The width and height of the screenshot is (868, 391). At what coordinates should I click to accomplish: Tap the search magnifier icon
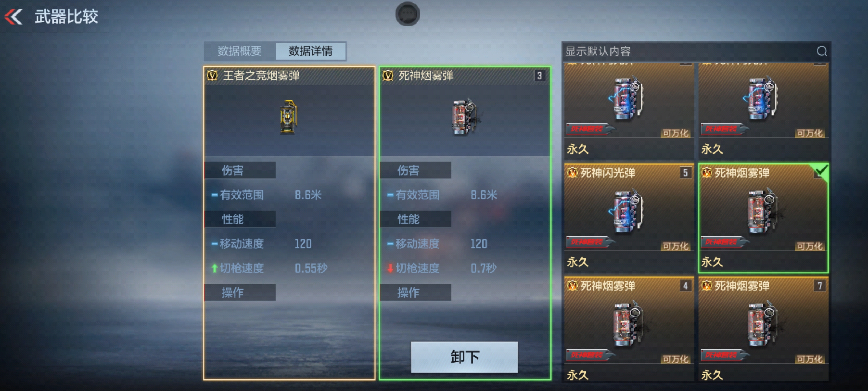tap(822, 51)
